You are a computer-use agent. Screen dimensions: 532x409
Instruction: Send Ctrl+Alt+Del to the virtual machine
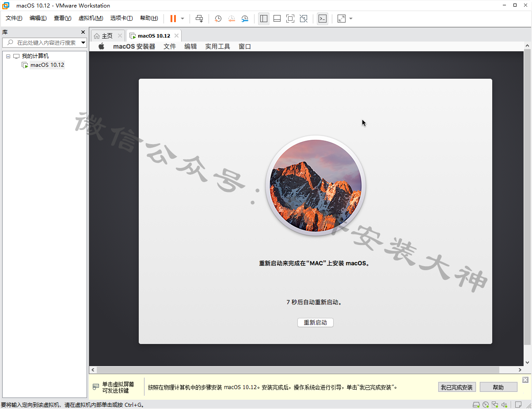[x=199, y=19]
